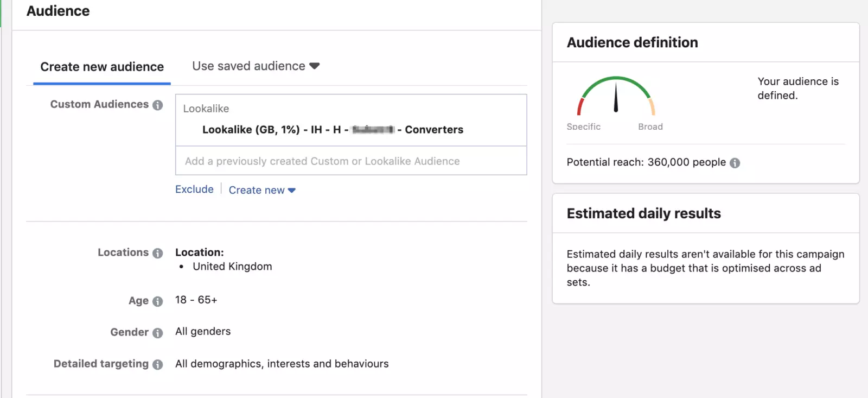The height and width of the screenshot is (398, 868).
Task: Click the Lookalike category label
Action: click(206, 109)
